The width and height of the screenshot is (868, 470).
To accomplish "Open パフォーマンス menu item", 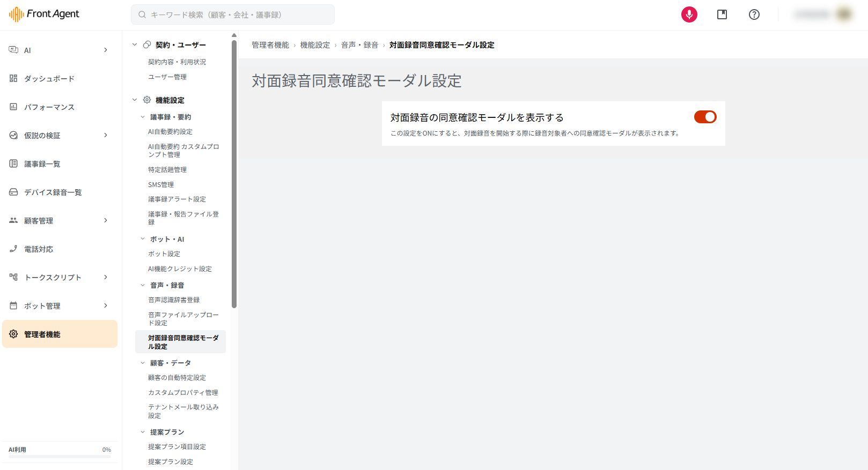I will point(60,107).
